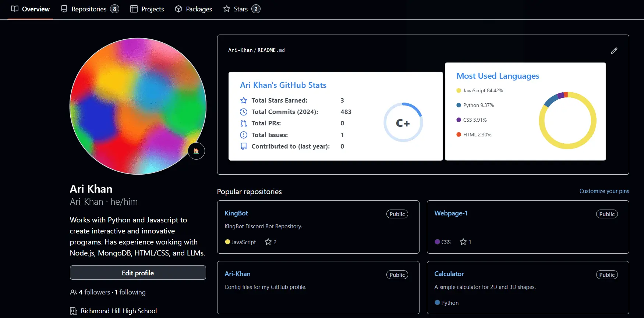Viewport: 644px width, 318px height.
Task: Click the Repositories repo icon
Action: (x=64, y=9)
